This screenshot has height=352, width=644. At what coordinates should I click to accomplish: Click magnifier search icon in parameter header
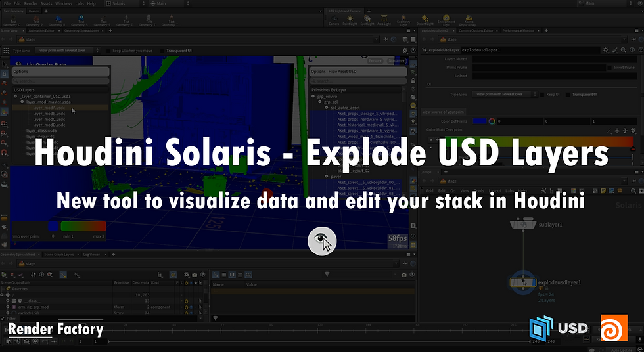tap(623, 50)
